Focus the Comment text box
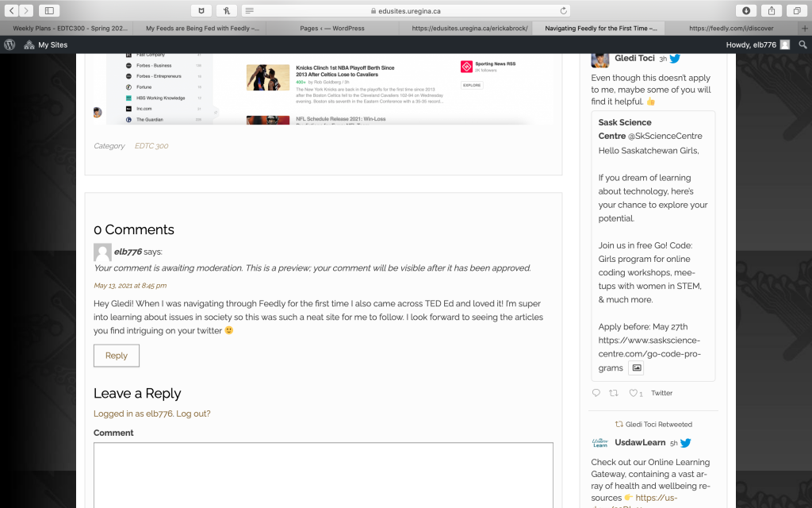The image size is (812, 508). pyautogui.click(x=324, y=475)
